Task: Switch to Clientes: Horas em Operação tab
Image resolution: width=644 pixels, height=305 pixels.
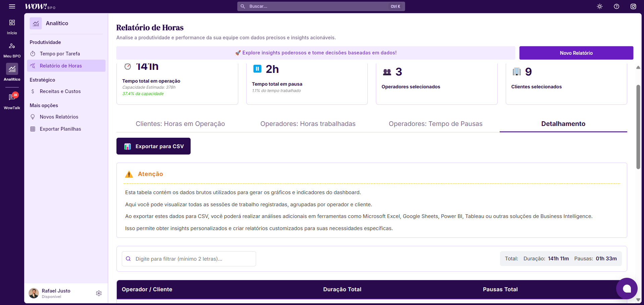Action: coord(180,124)
